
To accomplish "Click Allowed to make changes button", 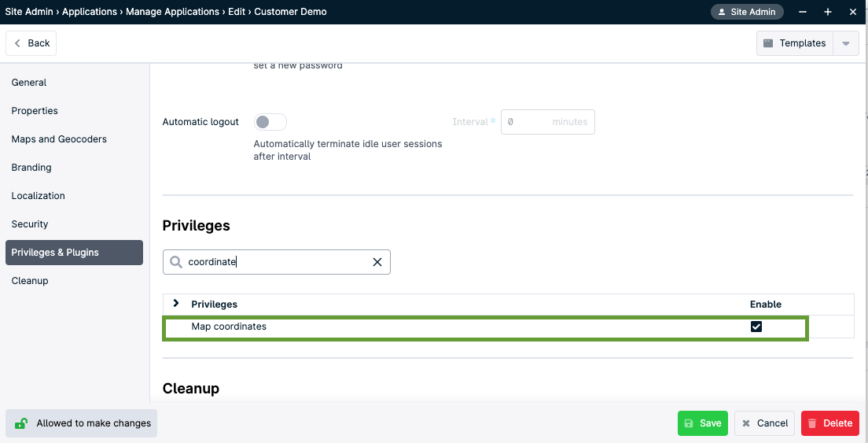I will (x=82, y=423).
